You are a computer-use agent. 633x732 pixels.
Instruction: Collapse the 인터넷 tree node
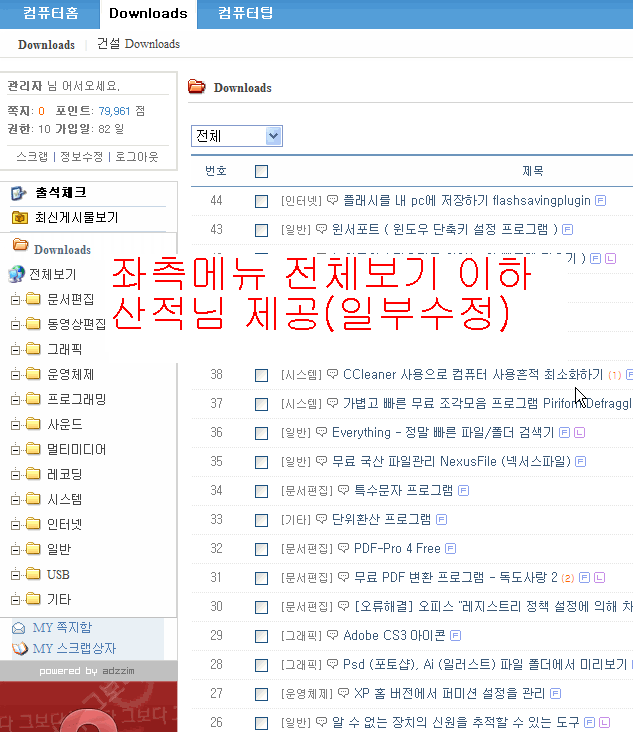[15, 525]
